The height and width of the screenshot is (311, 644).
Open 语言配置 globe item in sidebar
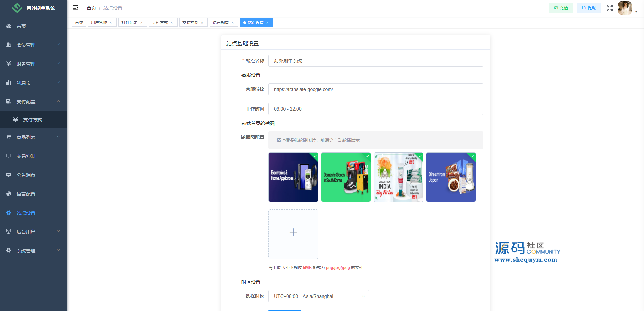(26, 194)
